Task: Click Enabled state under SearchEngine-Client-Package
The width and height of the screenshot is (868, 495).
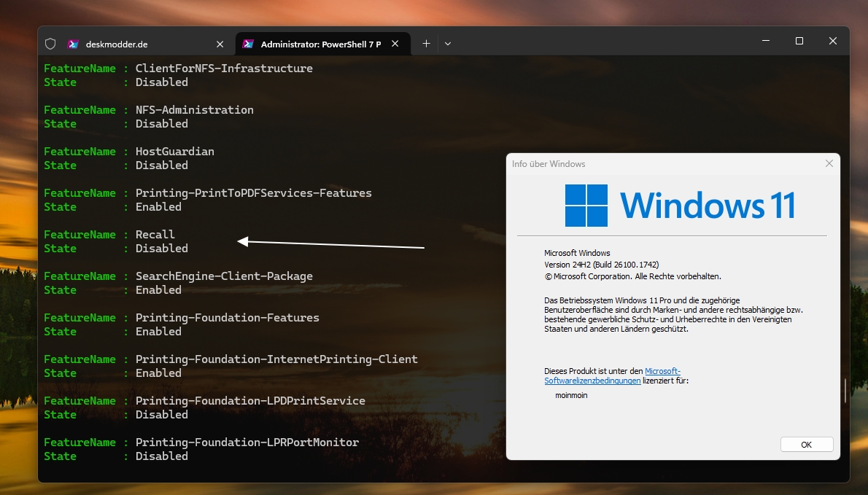Action: pyautogui.click(x=158, y=290)
